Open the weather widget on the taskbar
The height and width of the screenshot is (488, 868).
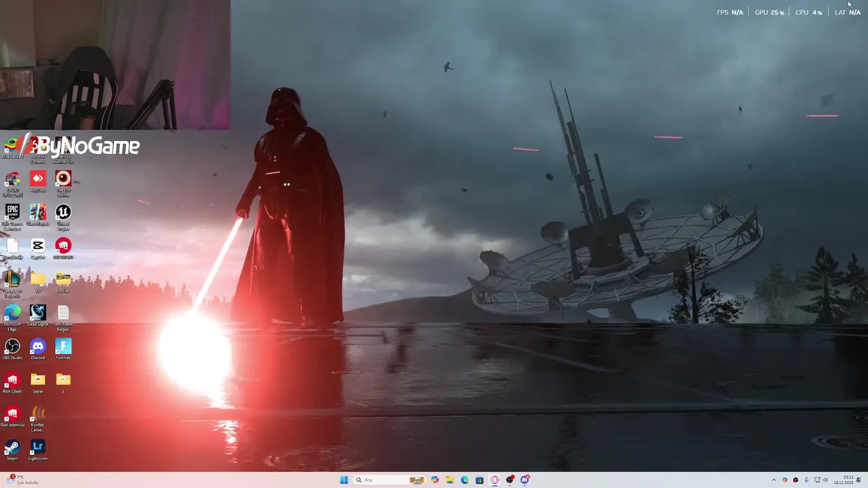[x=22, y=480]
